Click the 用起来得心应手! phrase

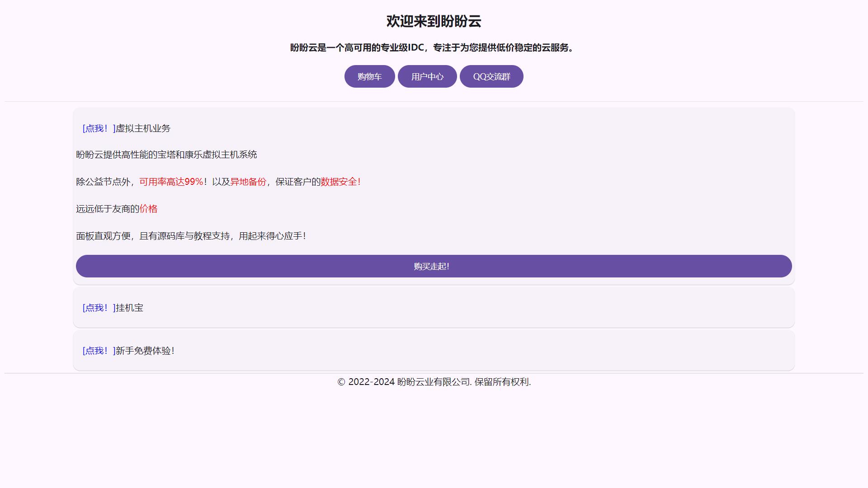[x=272, y=236]
